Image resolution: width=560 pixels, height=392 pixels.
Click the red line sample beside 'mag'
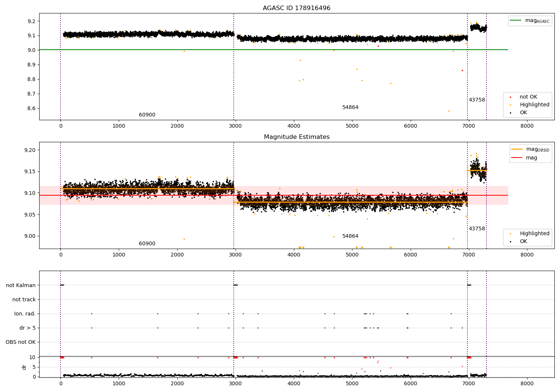(x=517, y=158)
